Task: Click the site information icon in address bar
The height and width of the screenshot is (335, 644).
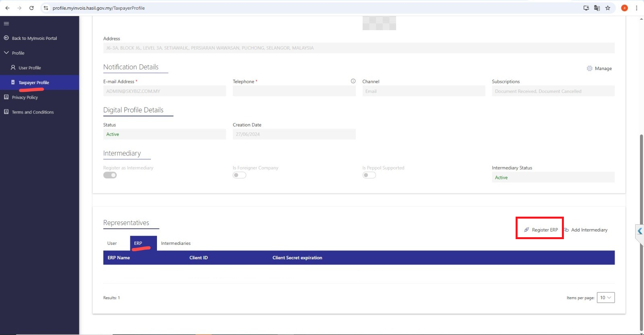Action: pyautogui.click(x=46, y=8)
